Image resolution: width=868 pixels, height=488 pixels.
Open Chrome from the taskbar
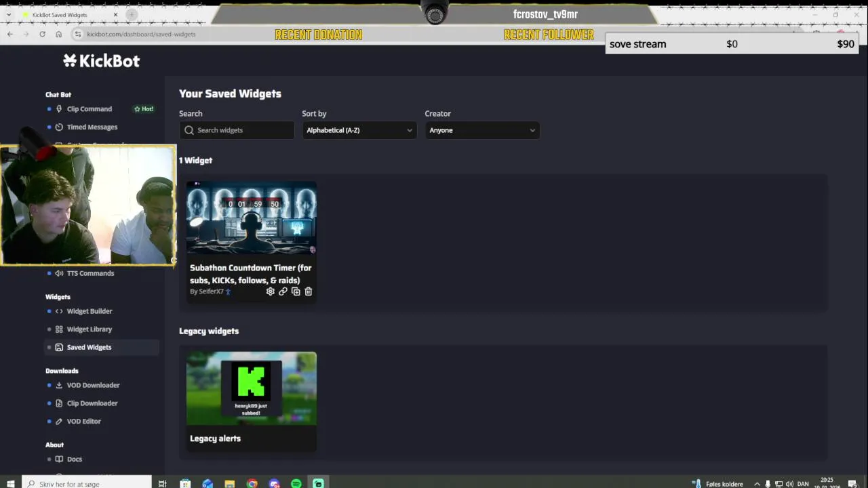(252, 483)
